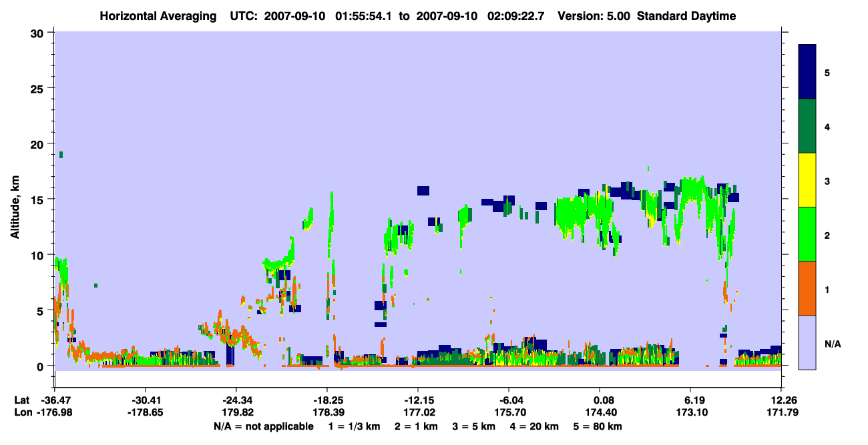Click legend text '1 = 1/3 km'
This screenshot has width=868, height=445.
tap(353, 426)
